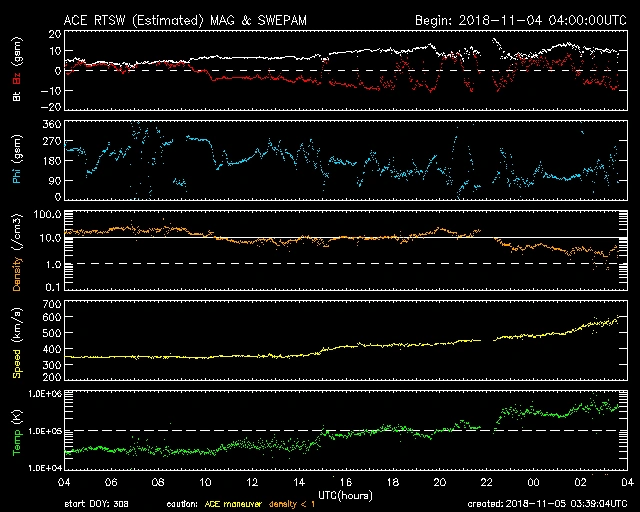640x512 pixels.
Task: Click the 'density < 1' caution legend
Action: [292, 504]
